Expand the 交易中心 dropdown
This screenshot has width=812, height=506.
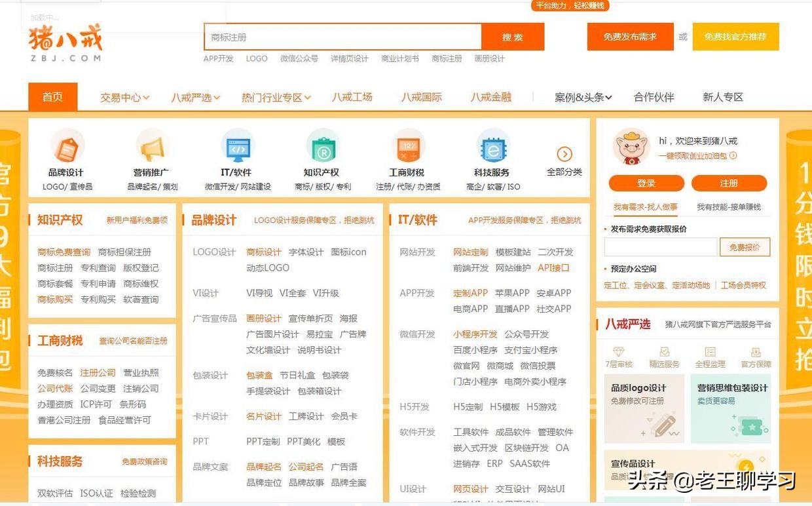[x=124, y=96]
